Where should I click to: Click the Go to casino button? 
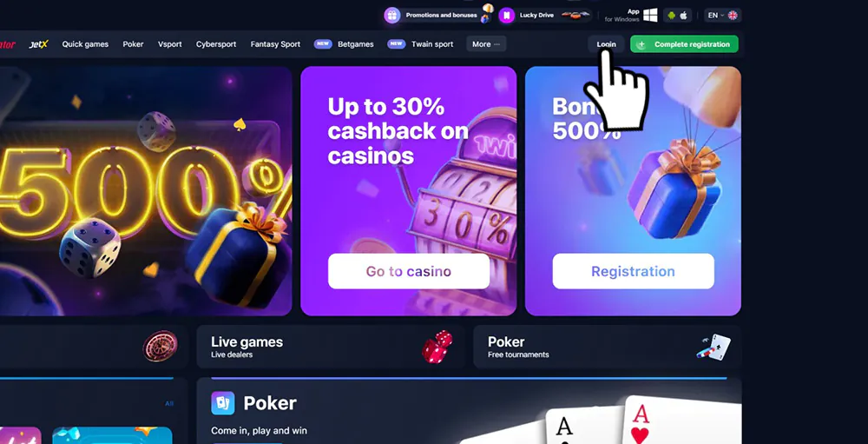[409, 271]
